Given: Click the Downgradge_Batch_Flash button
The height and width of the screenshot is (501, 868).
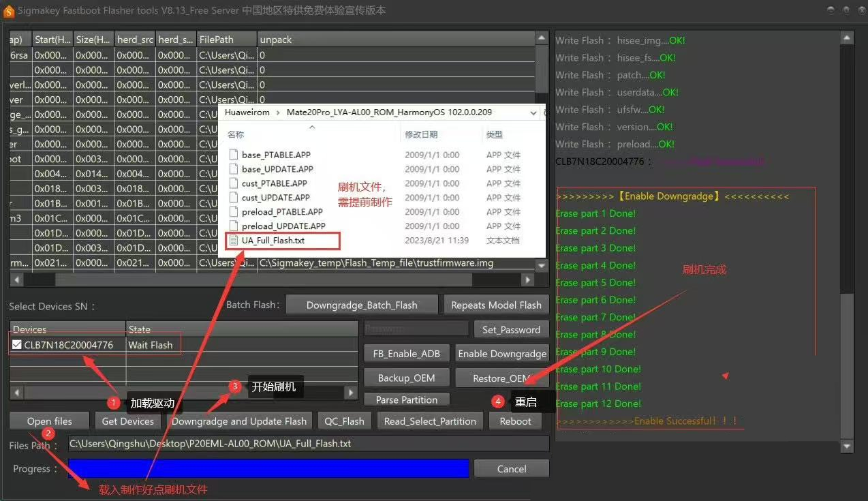Looking at the screenshot, I should [x=362, y=305].
